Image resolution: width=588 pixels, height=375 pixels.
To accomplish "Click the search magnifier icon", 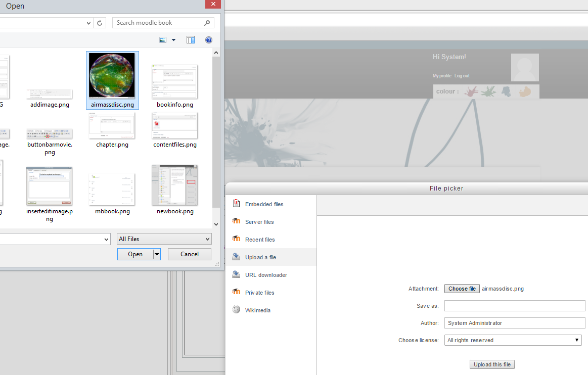I will coord(207,23).
